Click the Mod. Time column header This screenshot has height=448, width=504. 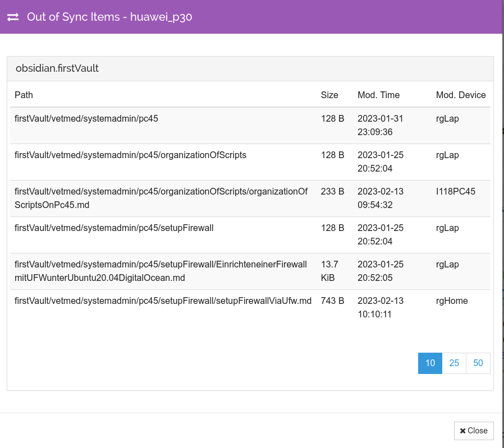click(x=379, y=95)
